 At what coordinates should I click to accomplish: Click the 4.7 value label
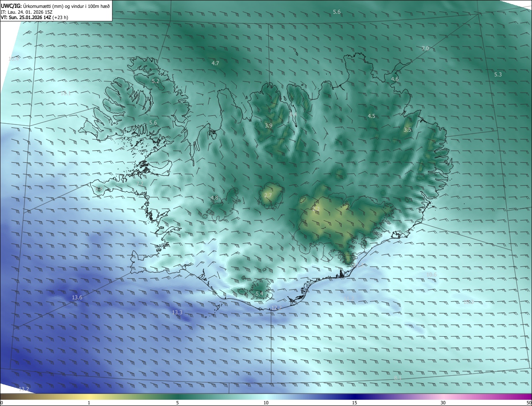(x=215, y=64)
